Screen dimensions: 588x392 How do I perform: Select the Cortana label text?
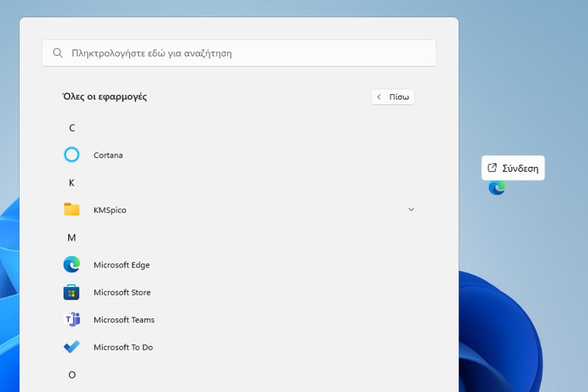(x=108, y=155)
